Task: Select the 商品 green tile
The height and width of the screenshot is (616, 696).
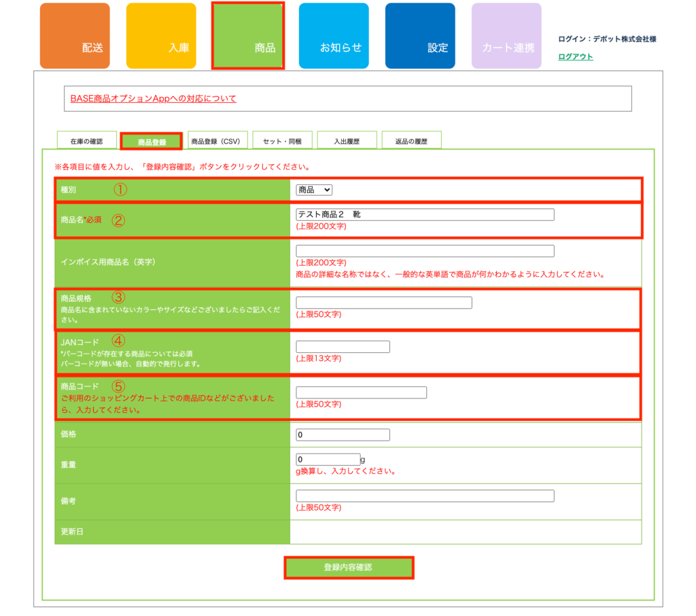Action: 248,36
